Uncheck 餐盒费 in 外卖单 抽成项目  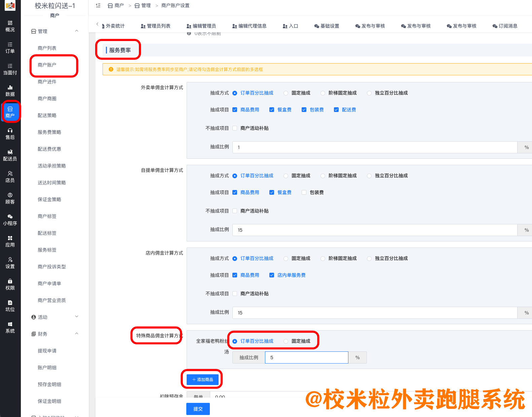272,110
